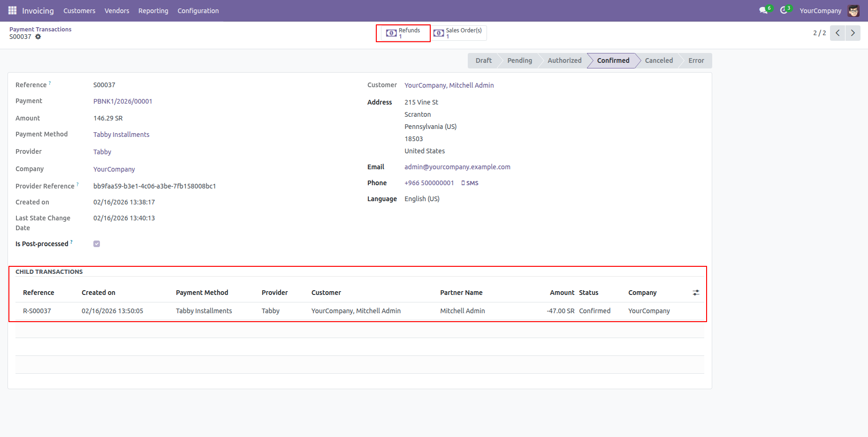Open column settings icon in child transactions
Viewport: 868px width, 437px height.
696,293
